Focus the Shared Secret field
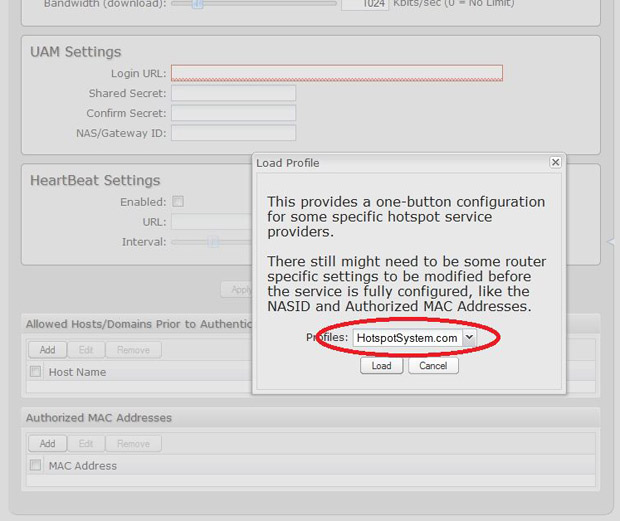The height and width of the screenshot is (521, 620). 233,93
